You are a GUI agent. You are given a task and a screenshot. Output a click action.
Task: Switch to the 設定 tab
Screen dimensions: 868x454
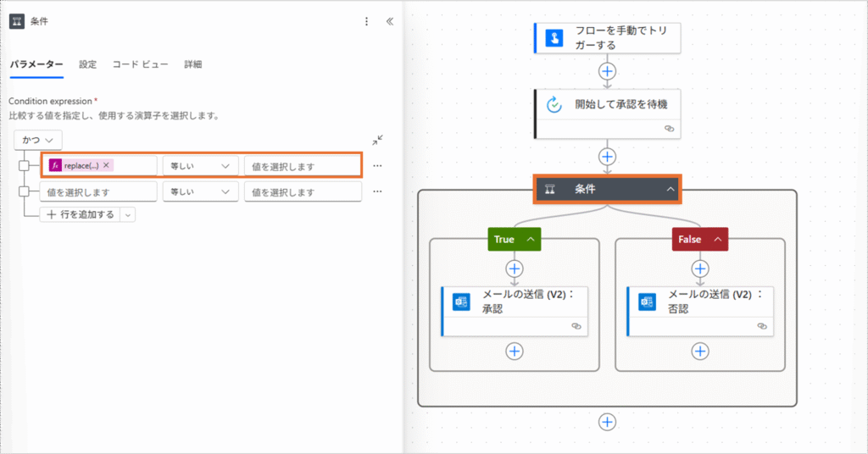(88, 64)
